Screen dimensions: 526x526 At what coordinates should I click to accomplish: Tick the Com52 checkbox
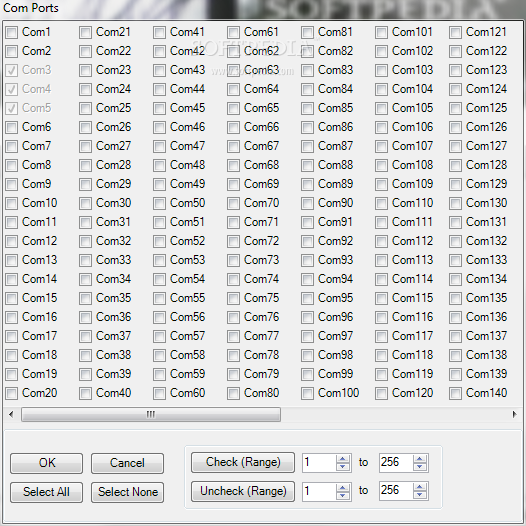pos(160,241)
